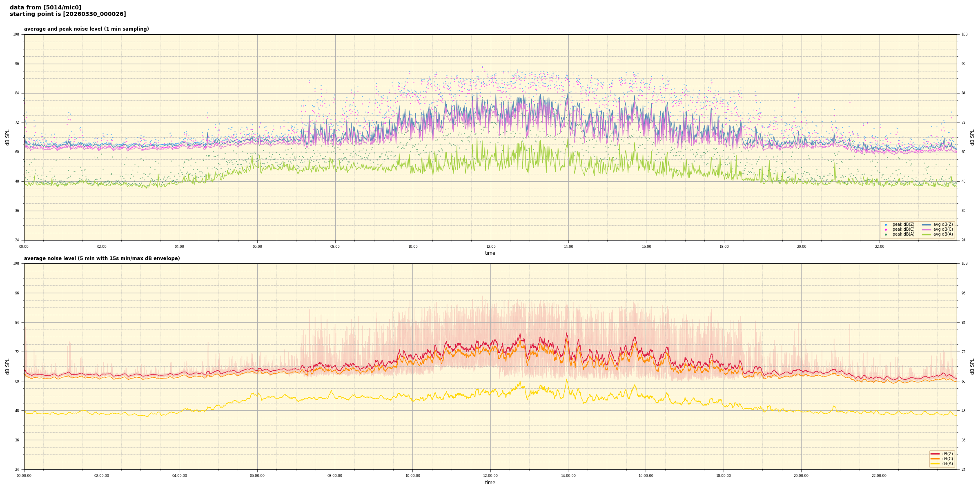Click the 12:00 tick on the top time axis
The image size is (980, 490).
490,247
